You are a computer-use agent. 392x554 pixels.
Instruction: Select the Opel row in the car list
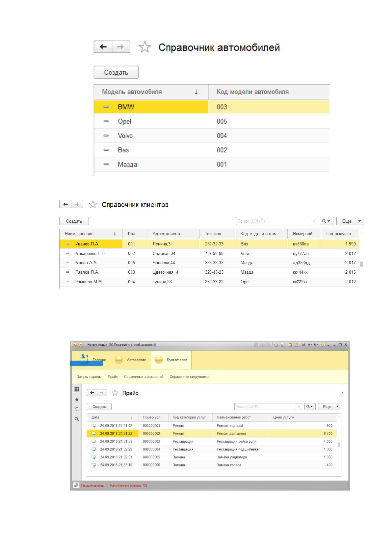(212, 121)
